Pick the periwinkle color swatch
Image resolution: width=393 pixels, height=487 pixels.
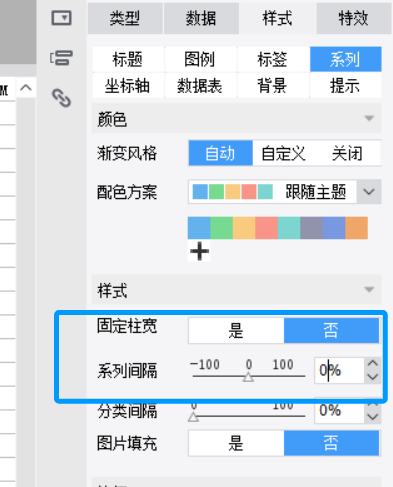click(x=334, y=228)
